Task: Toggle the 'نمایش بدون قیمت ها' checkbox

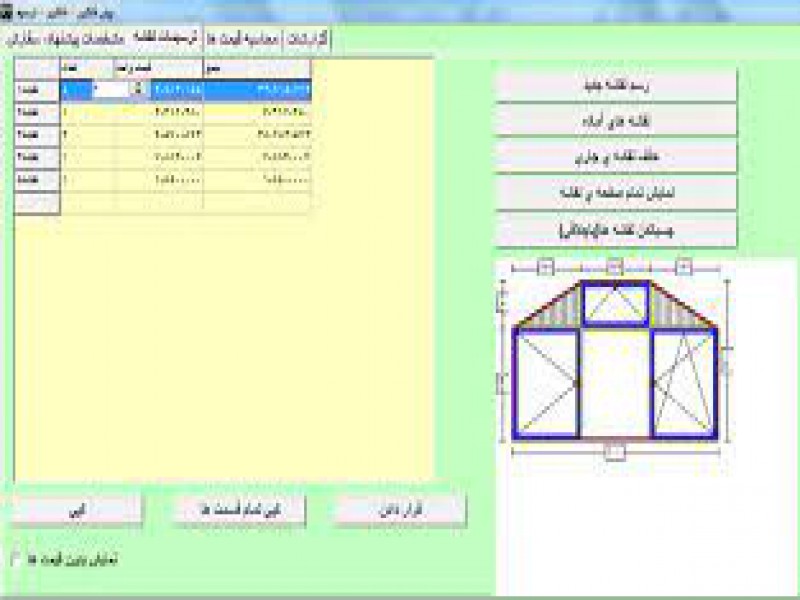Action: [15, 559]
